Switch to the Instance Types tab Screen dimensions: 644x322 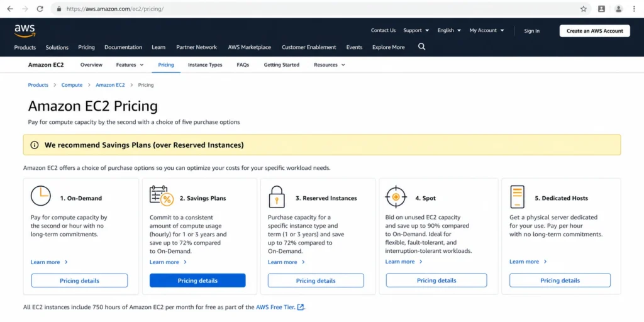click(x=205, y=65)
